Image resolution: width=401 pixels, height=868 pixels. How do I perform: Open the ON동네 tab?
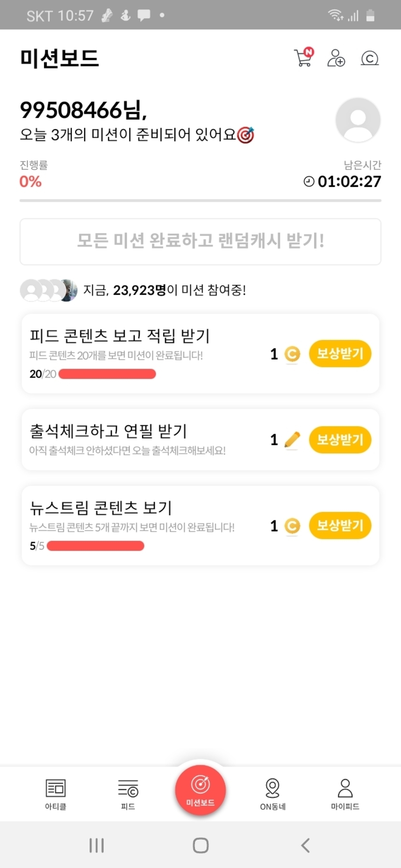tap(272, 794)
